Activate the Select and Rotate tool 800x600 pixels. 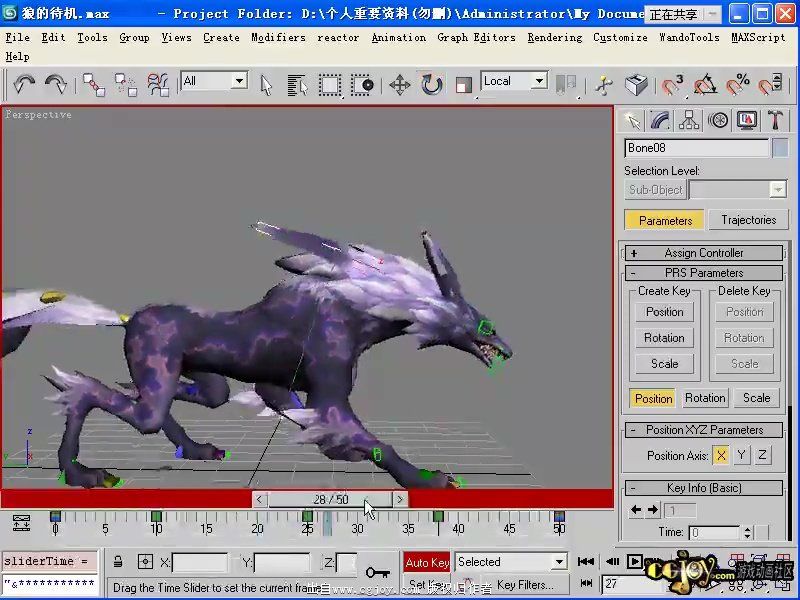(x=432, y=85)
